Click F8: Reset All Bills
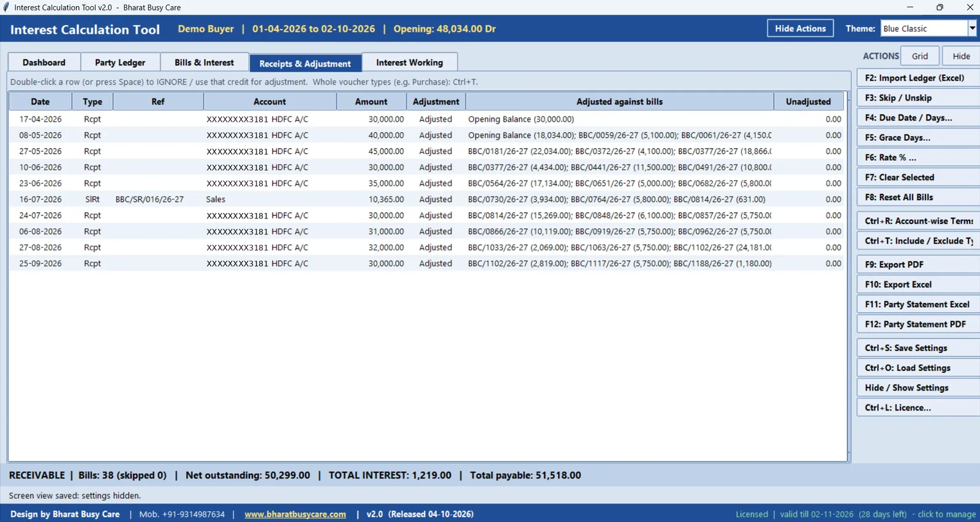This screenshot has height=522, width=980. 918,198
